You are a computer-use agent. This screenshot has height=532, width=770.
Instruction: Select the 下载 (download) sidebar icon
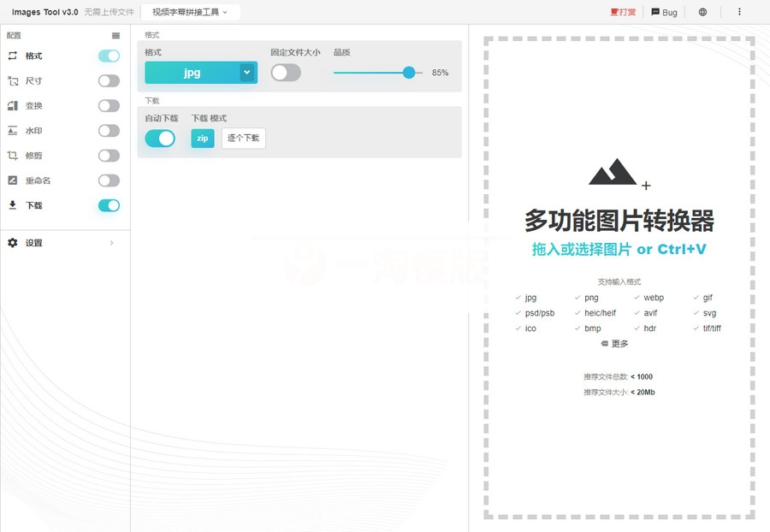click(13, 205)
